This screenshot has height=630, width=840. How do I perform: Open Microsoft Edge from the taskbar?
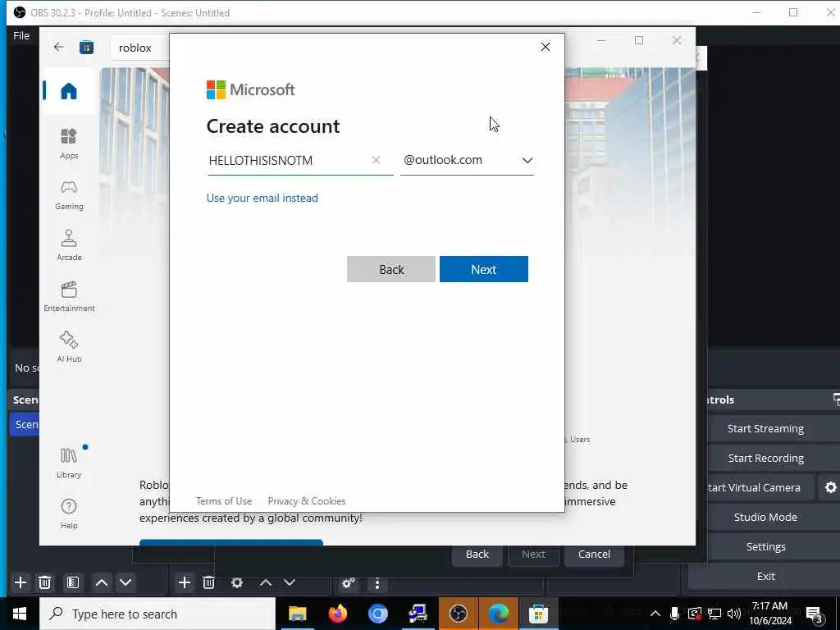click(498, 614)
